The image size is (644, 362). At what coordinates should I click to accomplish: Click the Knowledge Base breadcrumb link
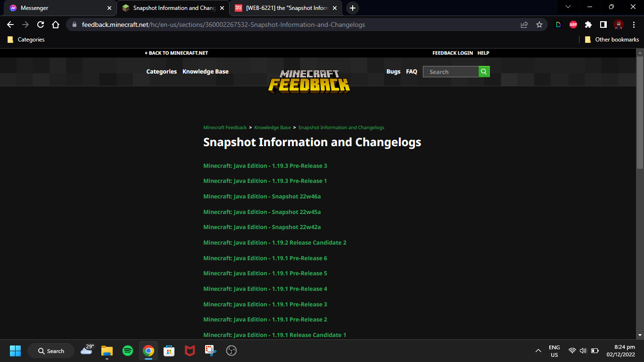272,127
